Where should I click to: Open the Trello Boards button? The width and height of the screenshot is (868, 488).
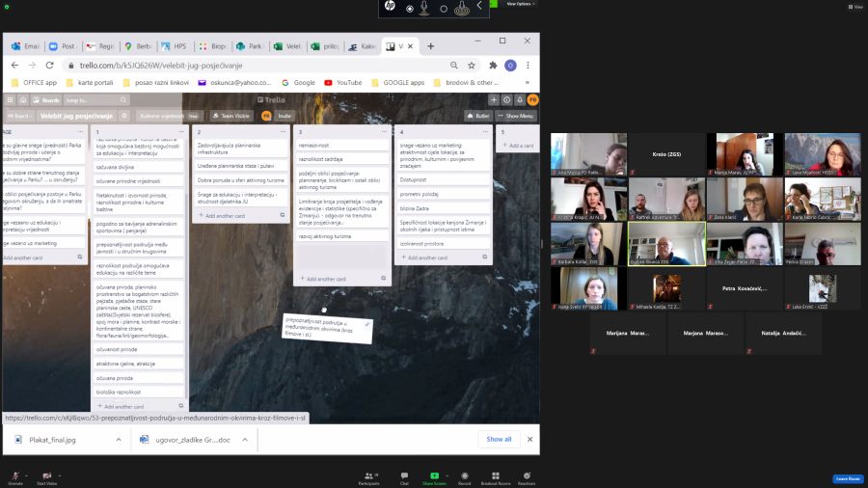46,99
